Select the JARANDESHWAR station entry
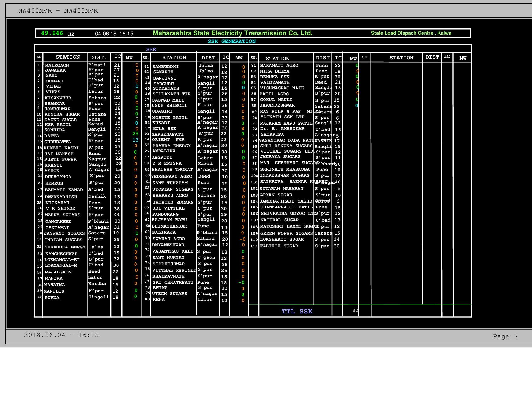 277,105
